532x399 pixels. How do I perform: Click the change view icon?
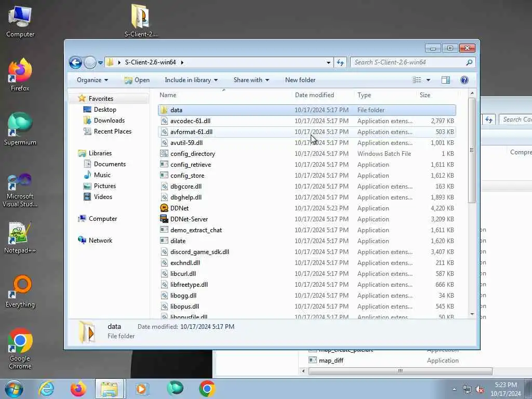coord(417,80)
